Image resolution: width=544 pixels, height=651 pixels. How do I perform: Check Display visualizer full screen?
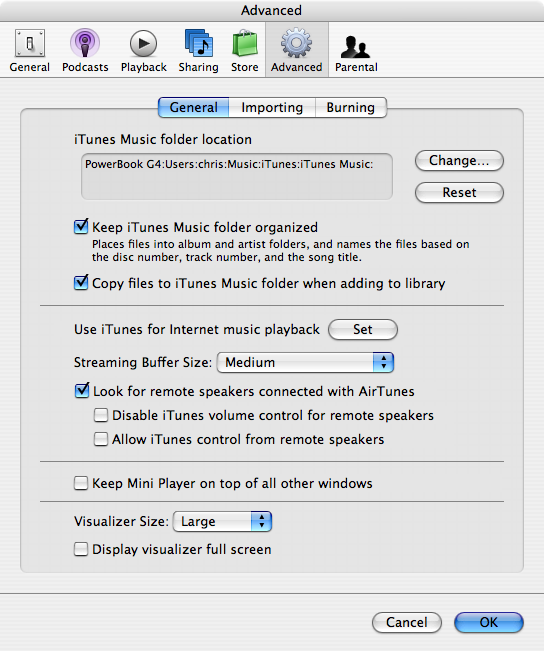(81, 549)
